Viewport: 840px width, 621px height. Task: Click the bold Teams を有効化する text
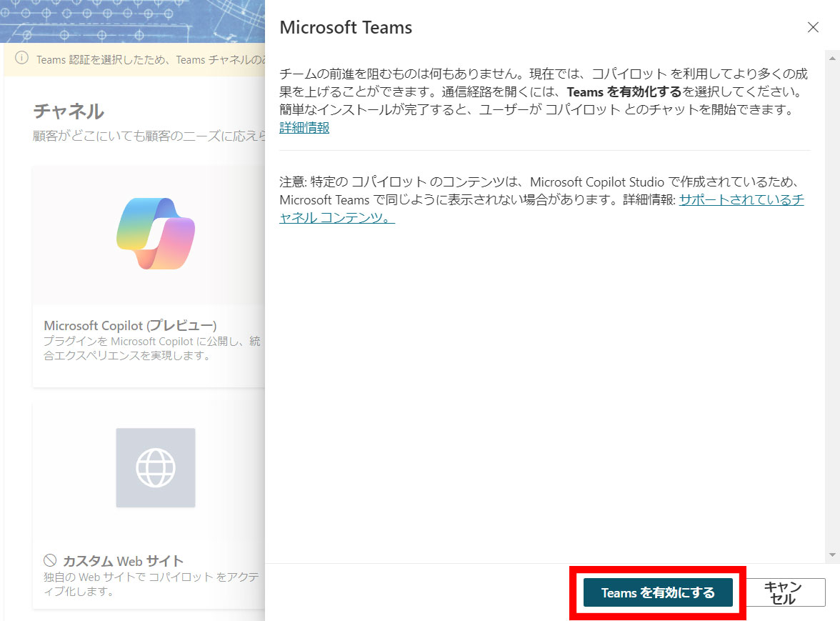[624, 91]
